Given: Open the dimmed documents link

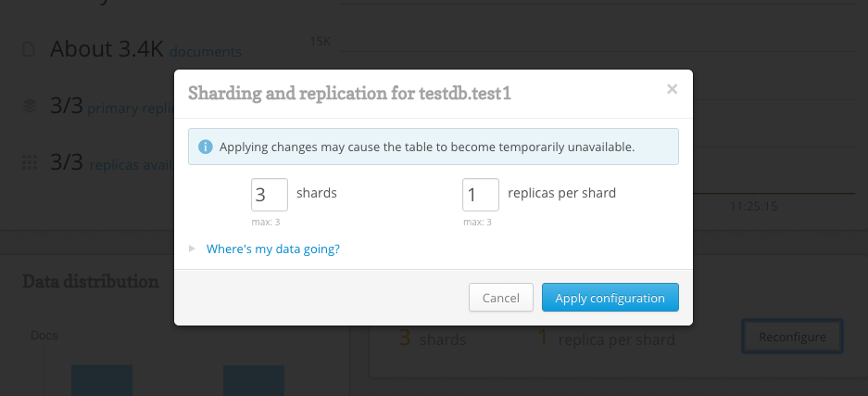Looking at the screenshot, I should tap(206, 52).
